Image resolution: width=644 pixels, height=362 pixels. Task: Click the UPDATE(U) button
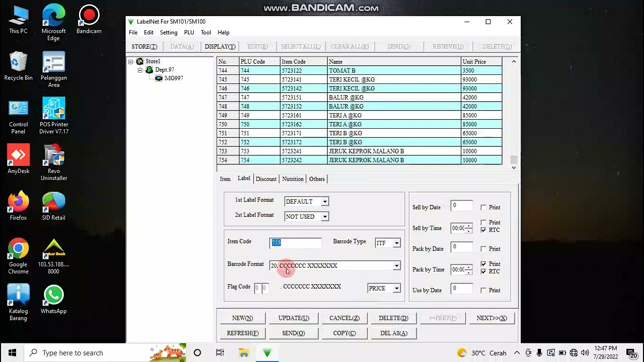click(293, 318)
